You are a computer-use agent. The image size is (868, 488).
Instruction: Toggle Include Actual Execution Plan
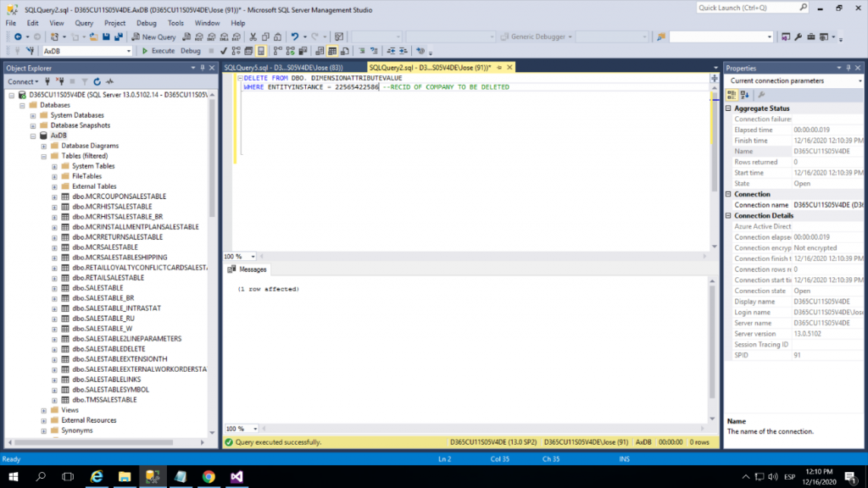(x=275, y=51)
